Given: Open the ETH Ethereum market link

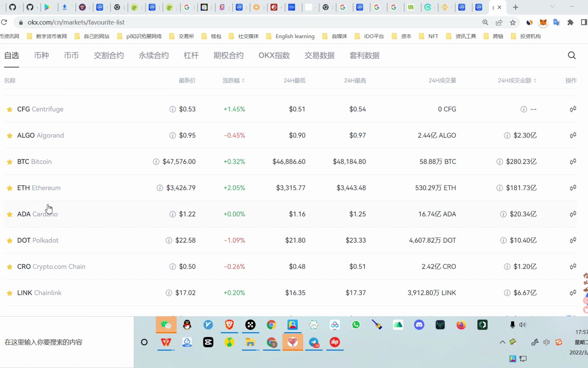Looking at the screenshot, I should 39,188.
